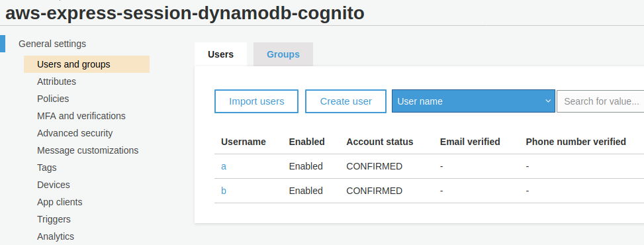Click the Enabled column header
Image resolution: width=644 pixels, height=245 pixels.
point(307,142)
